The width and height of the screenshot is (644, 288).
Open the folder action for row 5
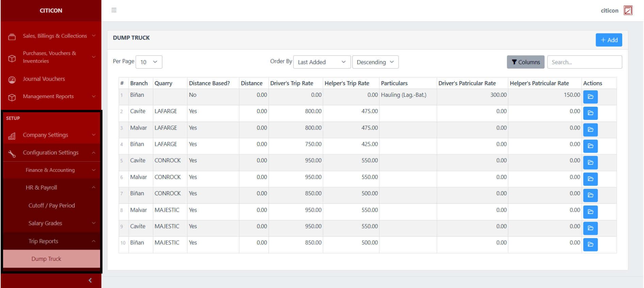point(590,163)
